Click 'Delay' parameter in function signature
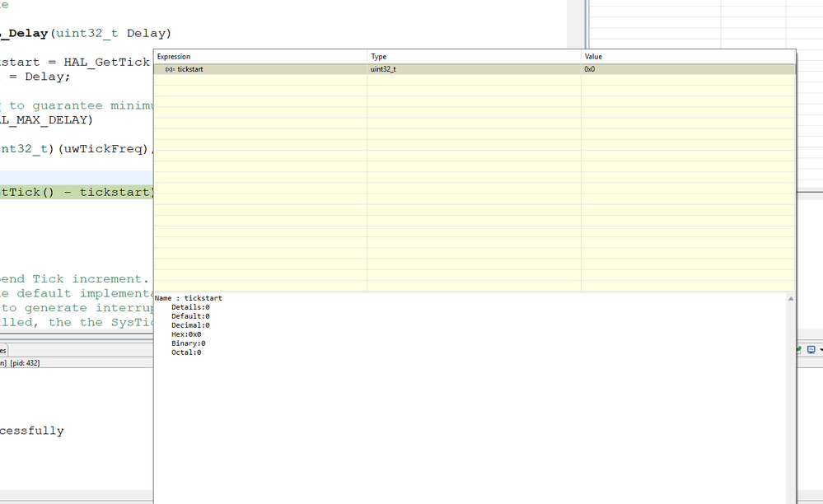 pyautogui.click(x=146, y=34)
